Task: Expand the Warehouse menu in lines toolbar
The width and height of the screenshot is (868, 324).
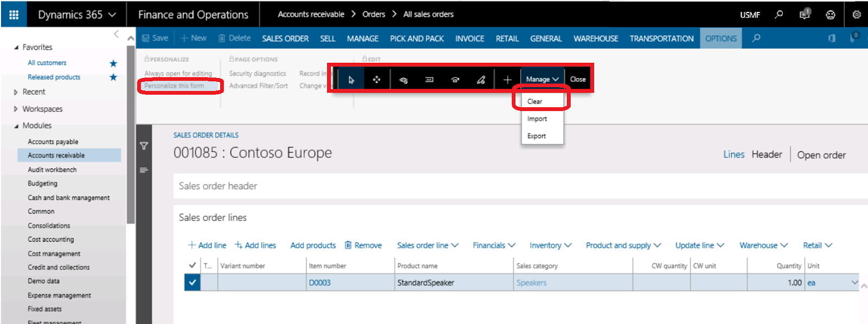Action: tap(764, 245)
